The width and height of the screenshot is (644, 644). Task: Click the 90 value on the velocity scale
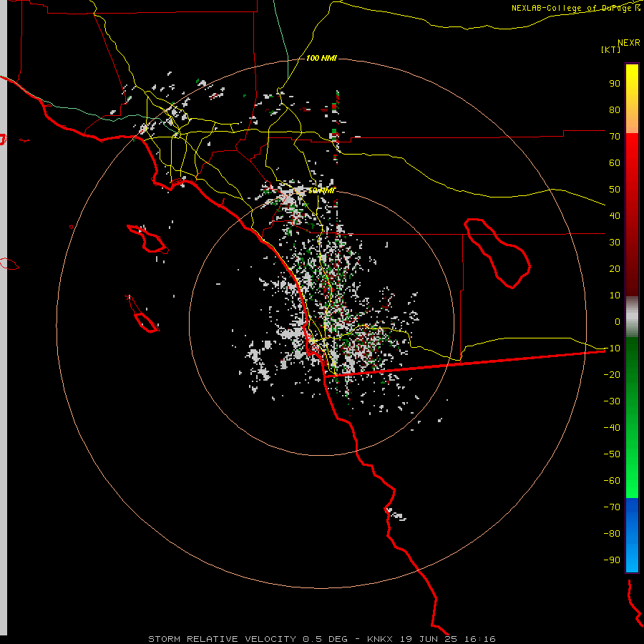click(x=615, y=84)
